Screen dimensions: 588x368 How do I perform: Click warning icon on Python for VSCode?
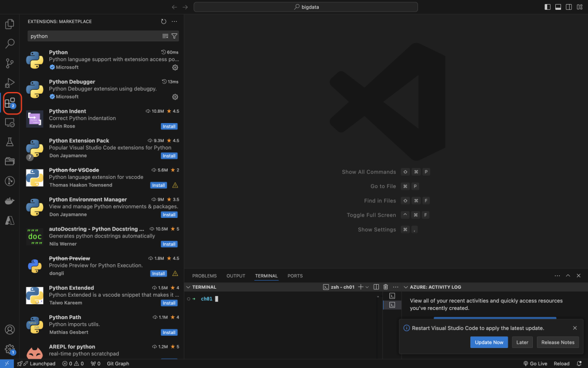pyautogui.click(x=175, y=185)
